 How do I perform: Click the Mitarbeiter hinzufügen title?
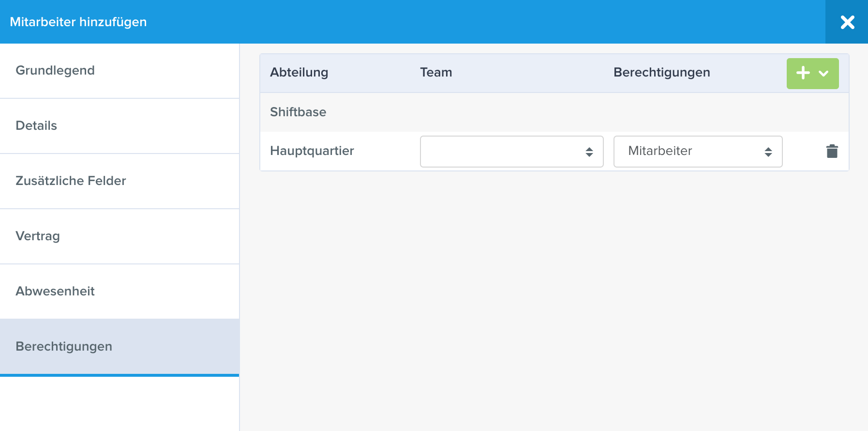click(x=78, y=22)
